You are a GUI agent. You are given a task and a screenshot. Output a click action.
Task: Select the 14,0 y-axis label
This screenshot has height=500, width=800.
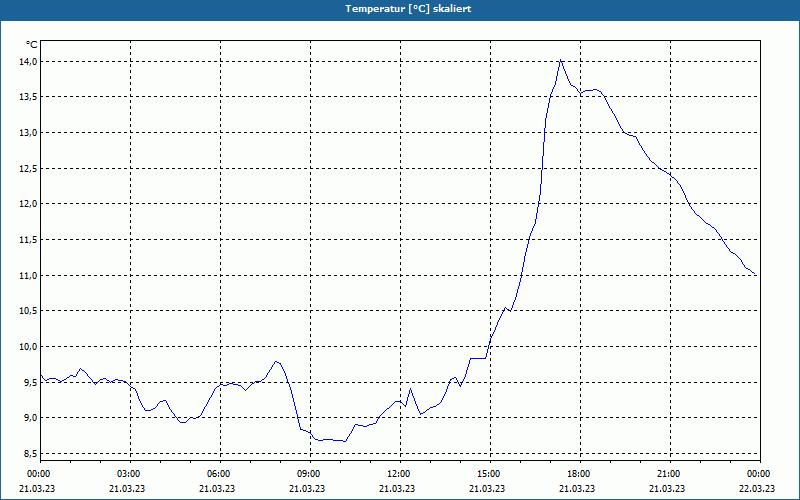29,62
